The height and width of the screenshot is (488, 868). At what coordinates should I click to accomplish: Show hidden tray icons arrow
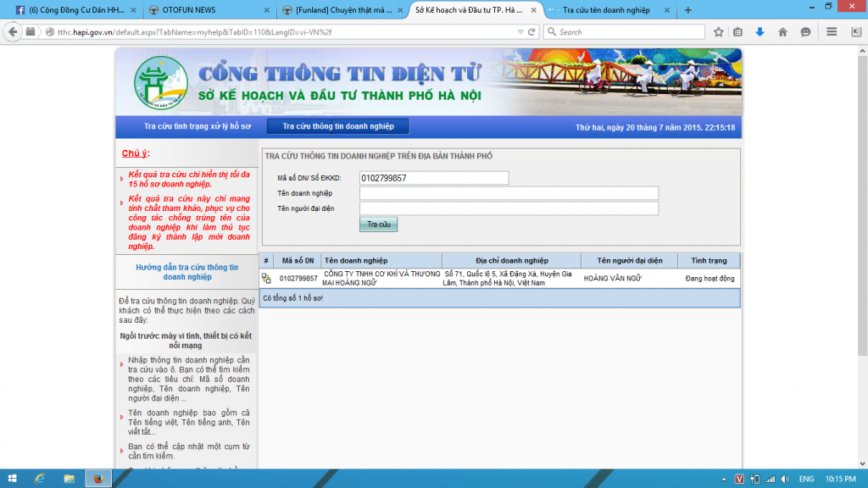coord(724,480)
